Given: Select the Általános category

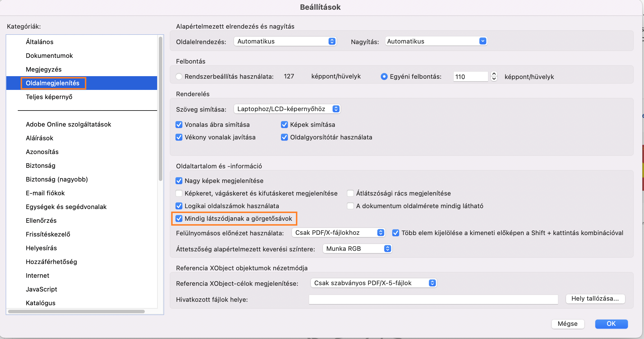Looking at the screenshot, I should pyautogui.click(x=40, y=42).
